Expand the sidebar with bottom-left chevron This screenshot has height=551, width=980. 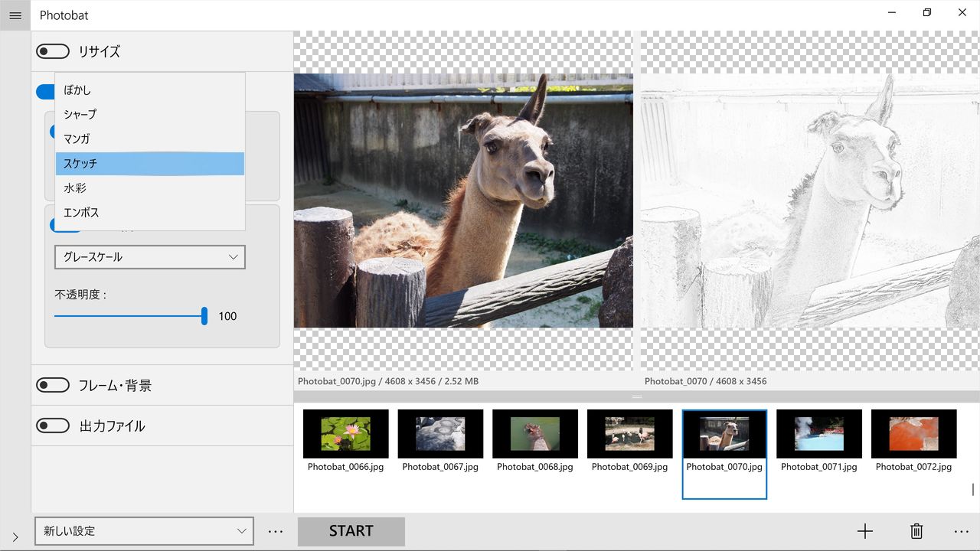point(15,536)
